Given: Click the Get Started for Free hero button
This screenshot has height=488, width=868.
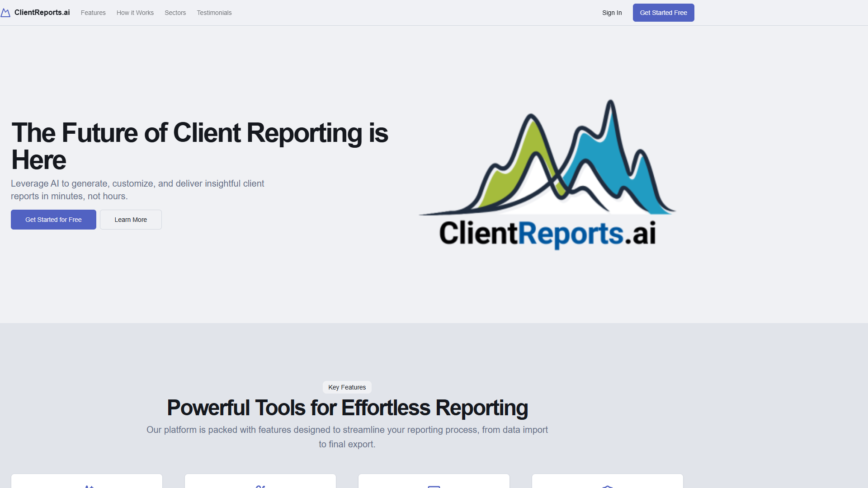Looking at the screenshot, I should pos(53,220).
